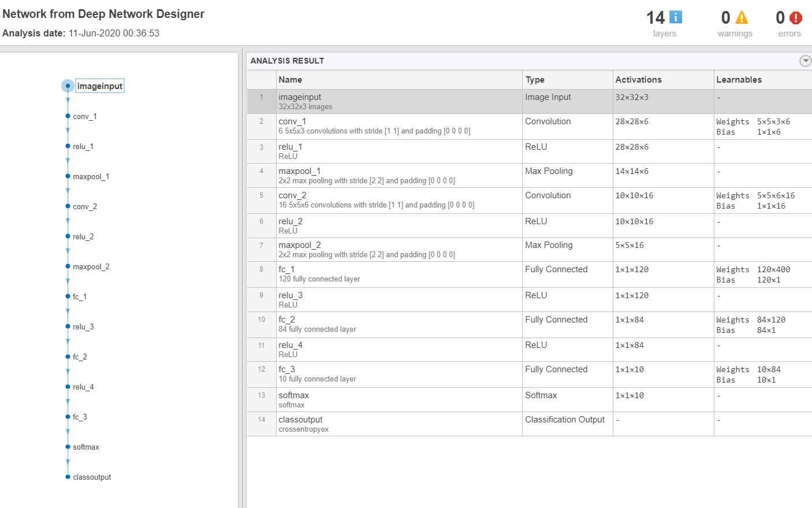Image resolution: width=812 pixels, height=508 pixels.
Task: Select the imageinput row in table
Action: pyautogui.click(x=530, y=101)
